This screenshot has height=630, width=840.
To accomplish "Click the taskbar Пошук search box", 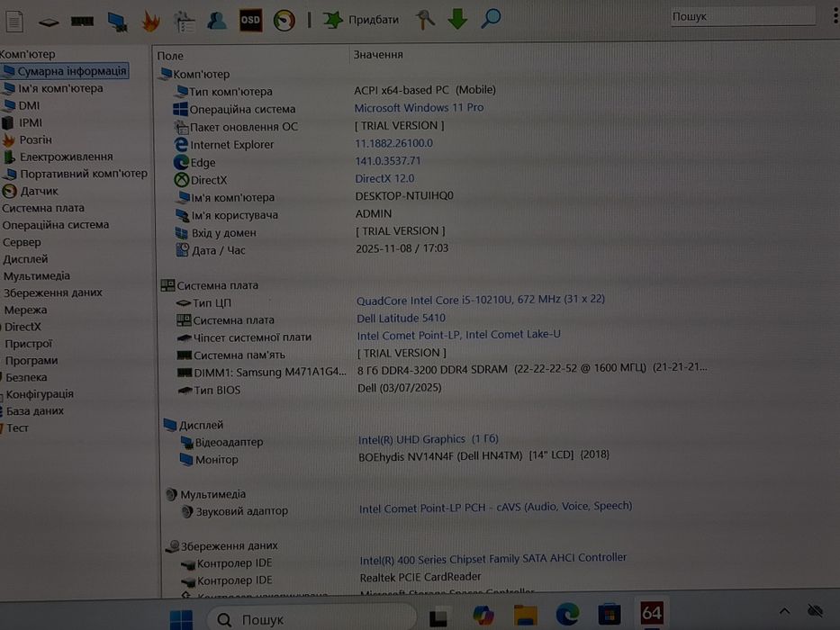I will coord(311,619).
